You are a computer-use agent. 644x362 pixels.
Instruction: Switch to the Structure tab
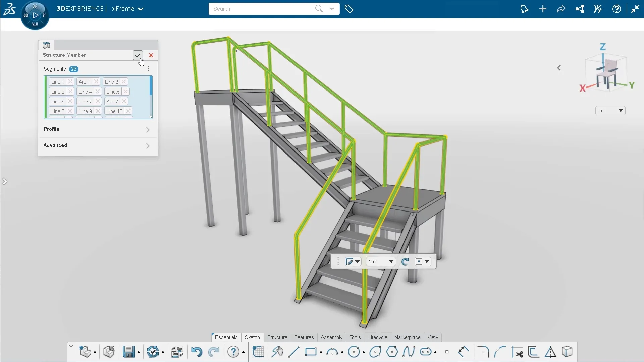(x=277, y=337)
